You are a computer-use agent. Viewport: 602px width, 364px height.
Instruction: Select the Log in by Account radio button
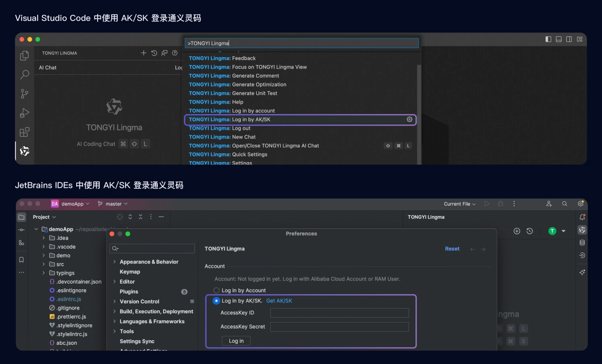[216, 290]
